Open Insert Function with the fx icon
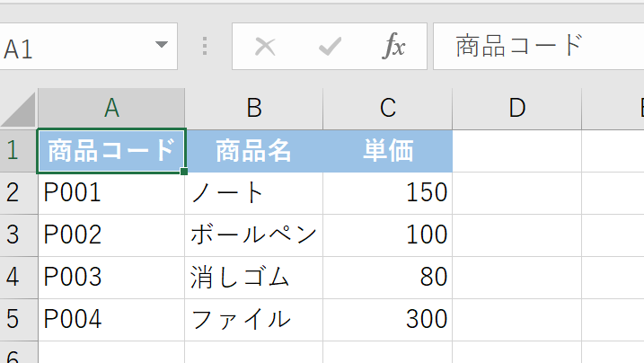 click(394, 46)
